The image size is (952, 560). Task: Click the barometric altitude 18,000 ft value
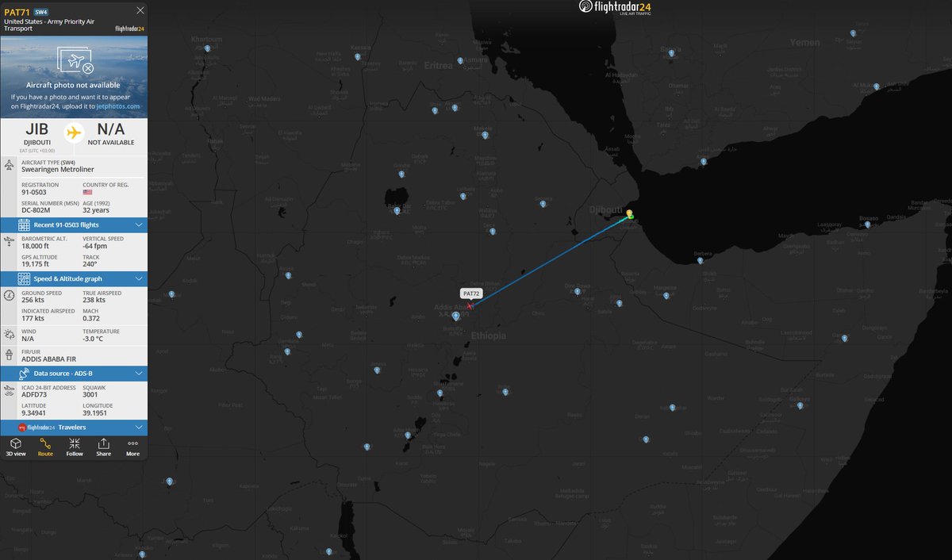tap(36, 245)
